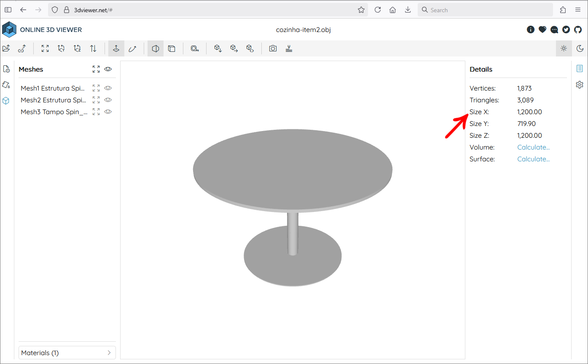Switch to dark theme using moon icon
588x364 pixels.
(580, 48)
